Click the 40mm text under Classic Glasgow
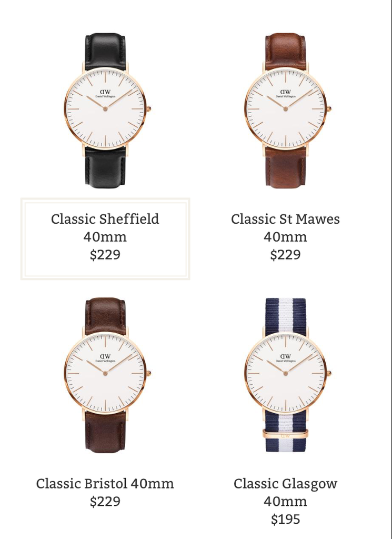Image resolution: width=392 pixels, height=539 pixels. click(x=286, y=502)
